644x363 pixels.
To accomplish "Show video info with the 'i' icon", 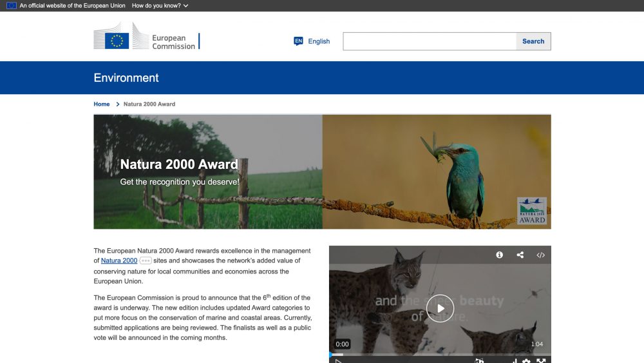I will [x=500, y=255].
